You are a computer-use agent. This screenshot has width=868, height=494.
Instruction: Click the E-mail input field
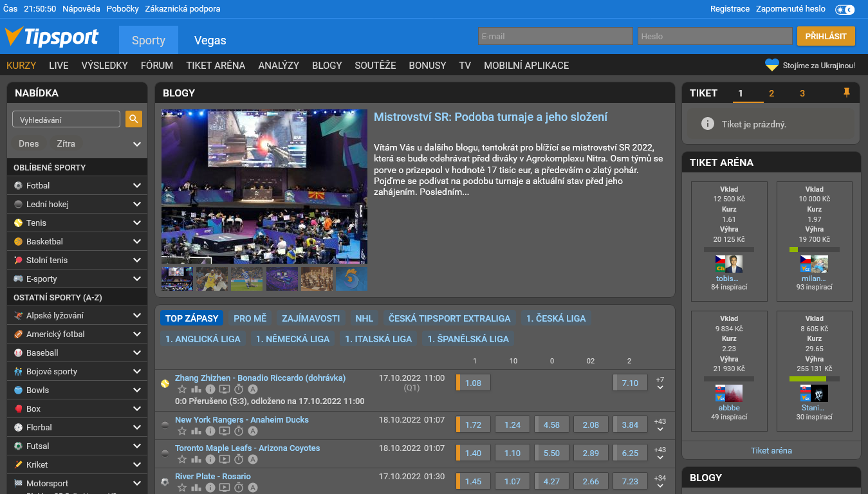(555, 36)
